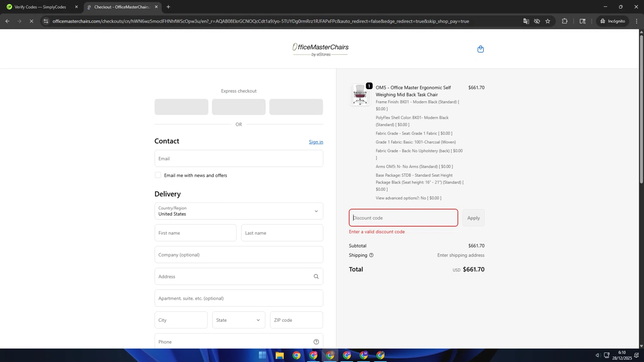This screenshot has height=362, width=644.
Task: Click the third-party cookies blocked eye icon
Action: tap(537, 21)
